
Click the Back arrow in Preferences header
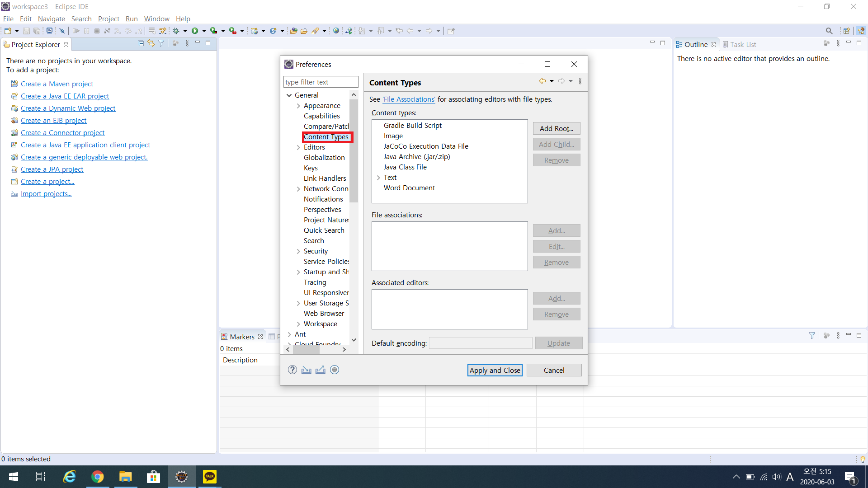pyautogui.click(x=542, y=81)
